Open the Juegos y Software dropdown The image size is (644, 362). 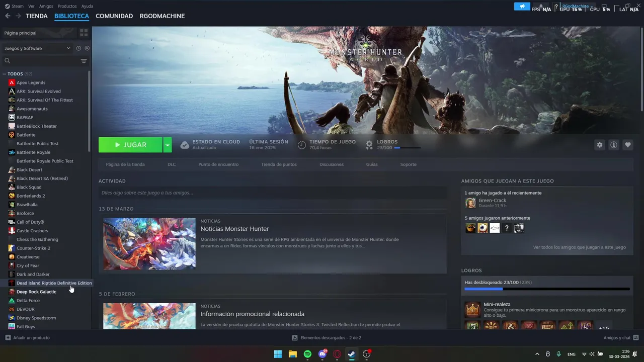37,48
